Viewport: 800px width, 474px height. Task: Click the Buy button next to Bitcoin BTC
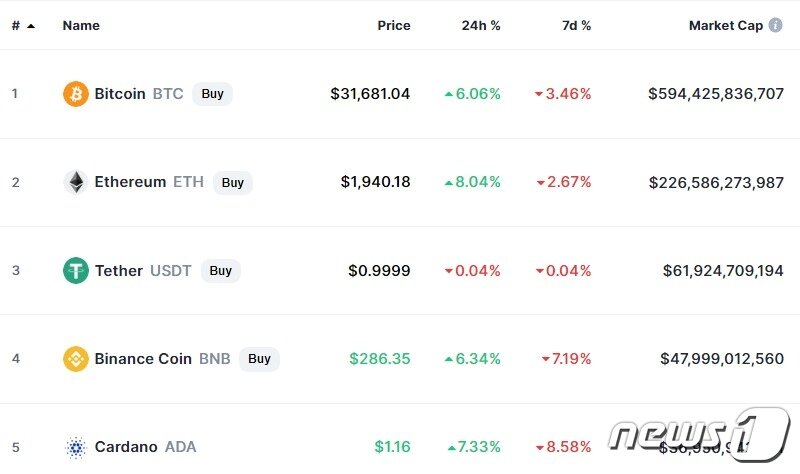tap(212, 94)
